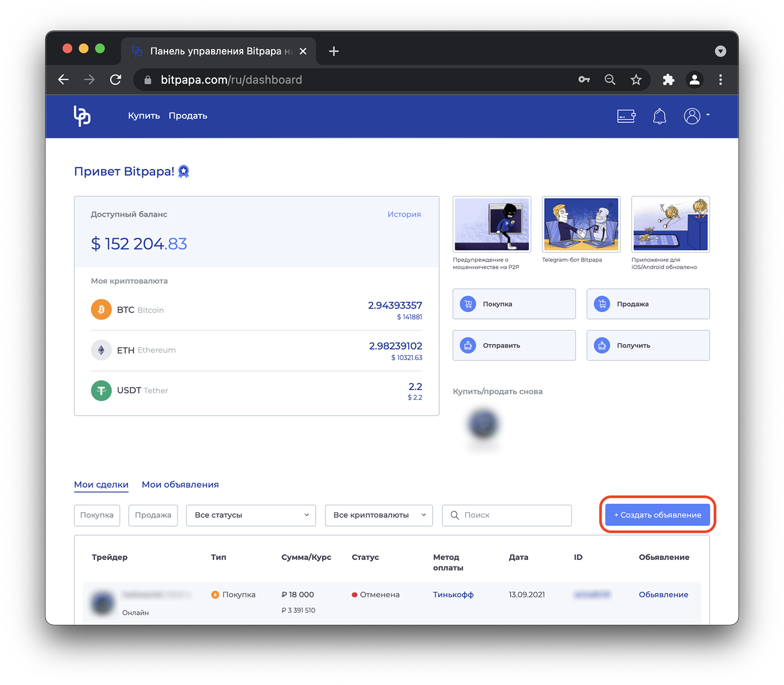This screenshot has height=685, width=784.
Task: Switch to Мои объявления tab
Action: 180,485
